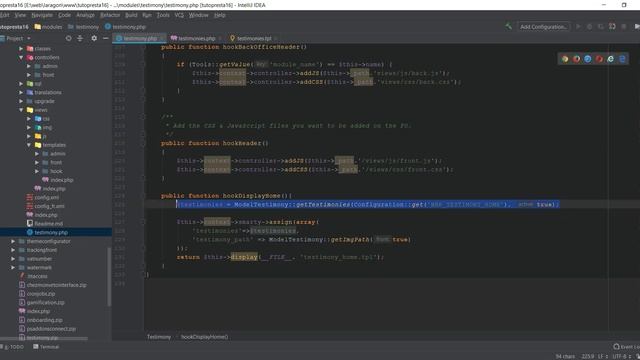Click testimony.php breadcrumb in navigation bar
This screenshot has height=360, width=640.
[x=125, y=27]
